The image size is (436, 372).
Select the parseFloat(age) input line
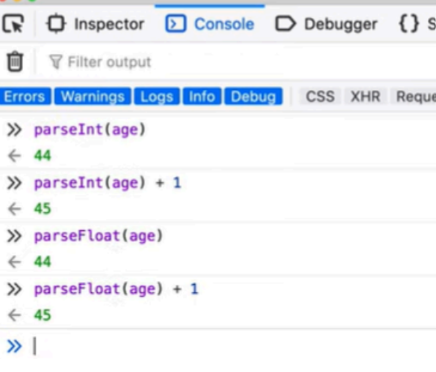98,236
